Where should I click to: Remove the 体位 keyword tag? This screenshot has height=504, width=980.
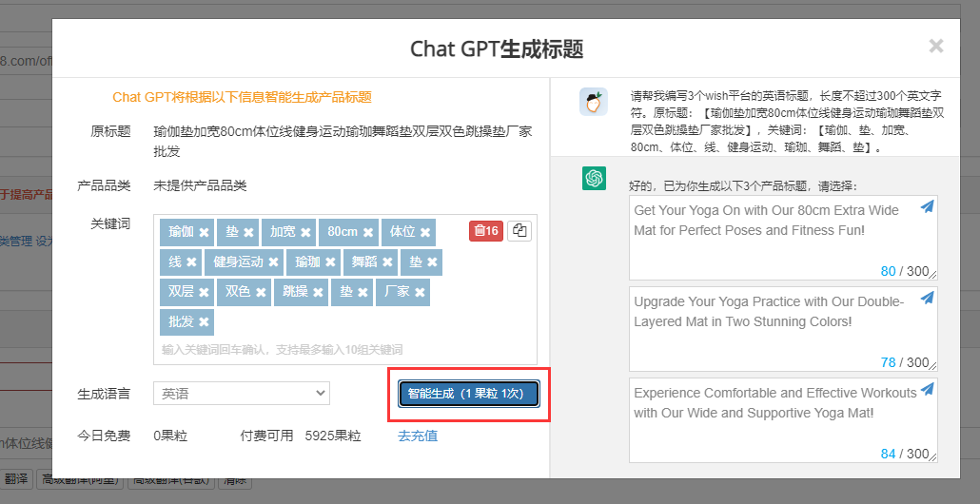pyautogui.click(x=425, y=232)
